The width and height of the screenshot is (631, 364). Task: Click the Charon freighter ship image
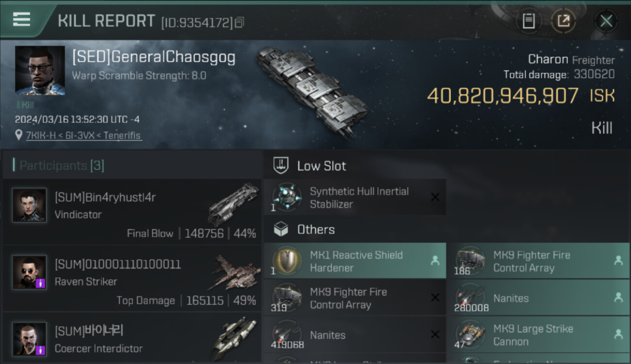point(311,92)
